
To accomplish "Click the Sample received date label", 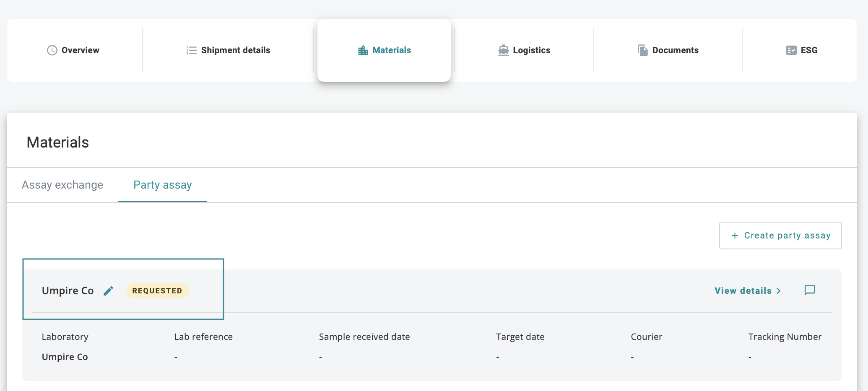I will click(364, 337).
